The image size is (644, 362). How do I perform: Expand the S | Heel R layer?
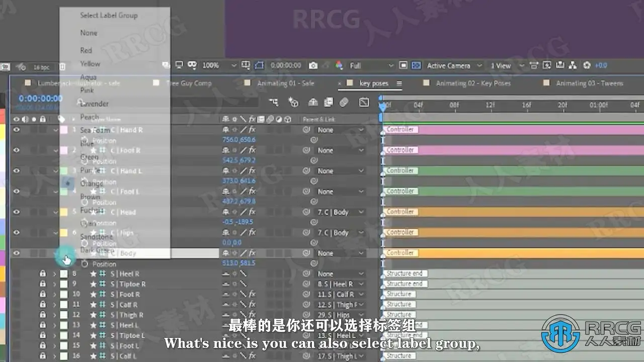tap(55, 274)
